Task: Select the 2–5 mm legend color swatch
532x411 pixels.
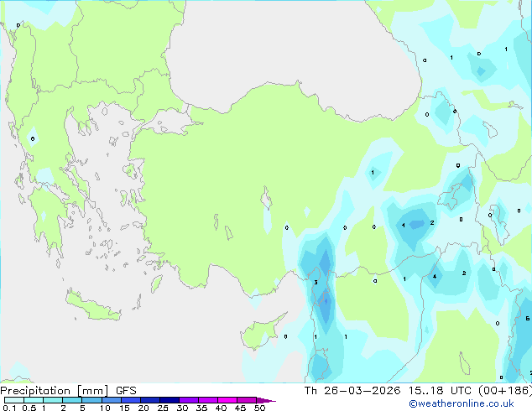Action: 72,400
